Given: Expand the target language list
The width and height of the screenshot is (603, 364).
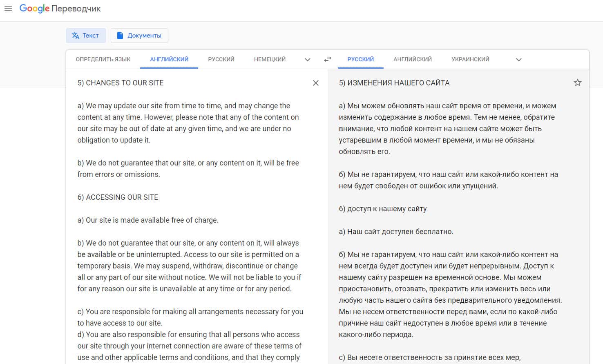Looking at the screenshot, I should pyautogui.click(x=518, y=60).
